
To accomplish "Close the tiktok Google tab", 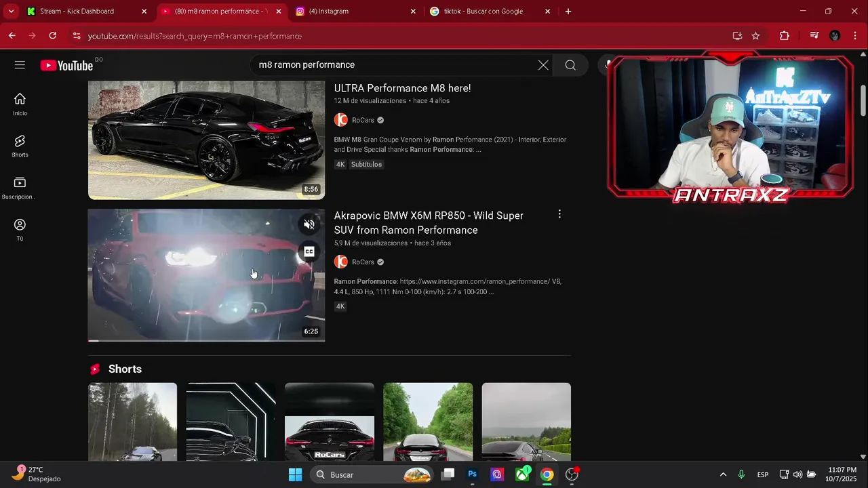I will (548, 12).
